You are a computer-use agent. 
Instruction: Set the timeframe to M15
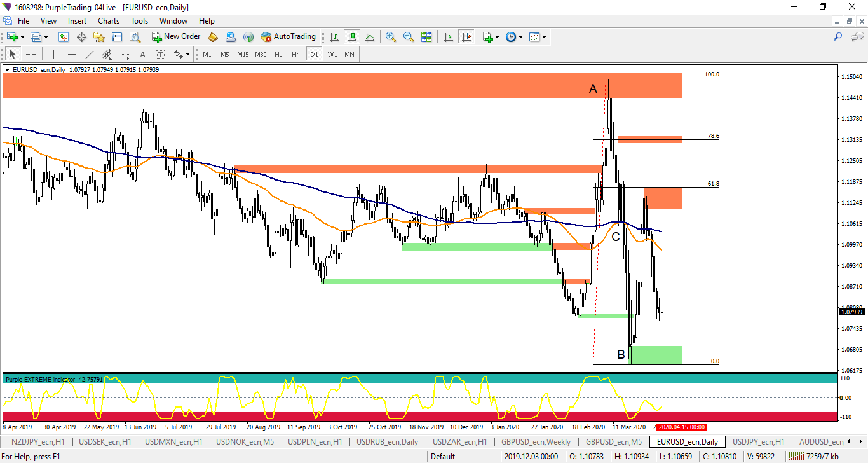[x=243, y=54]
